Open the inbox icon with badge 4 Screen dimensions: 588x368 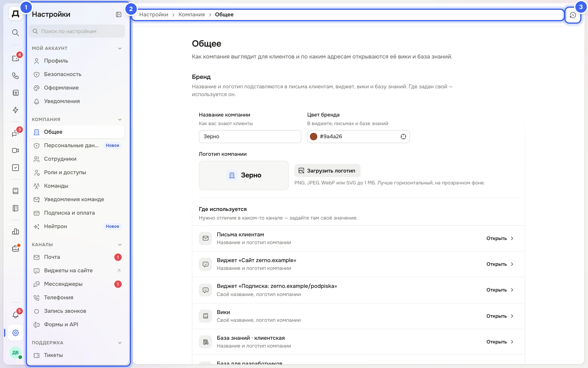[x=16, y=58]
